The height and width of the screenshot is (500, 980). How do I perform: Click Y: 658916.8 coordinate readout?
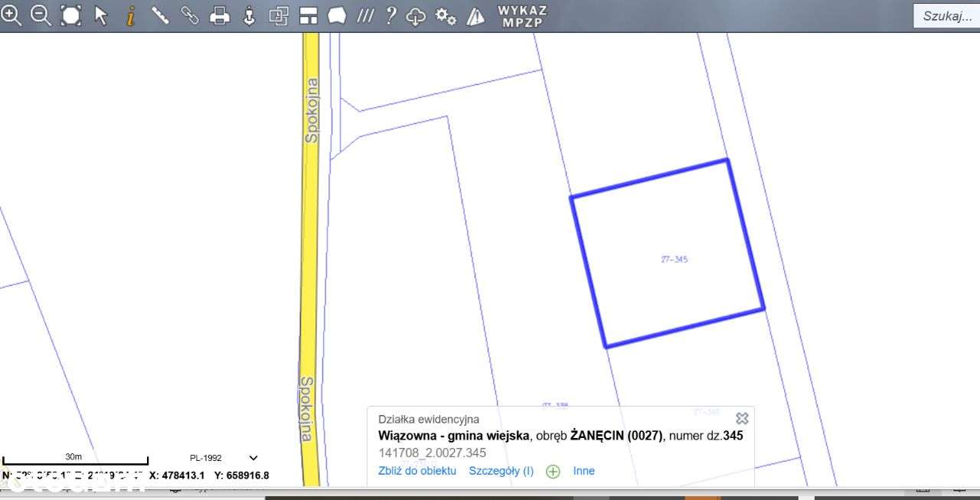coord(242,475)
